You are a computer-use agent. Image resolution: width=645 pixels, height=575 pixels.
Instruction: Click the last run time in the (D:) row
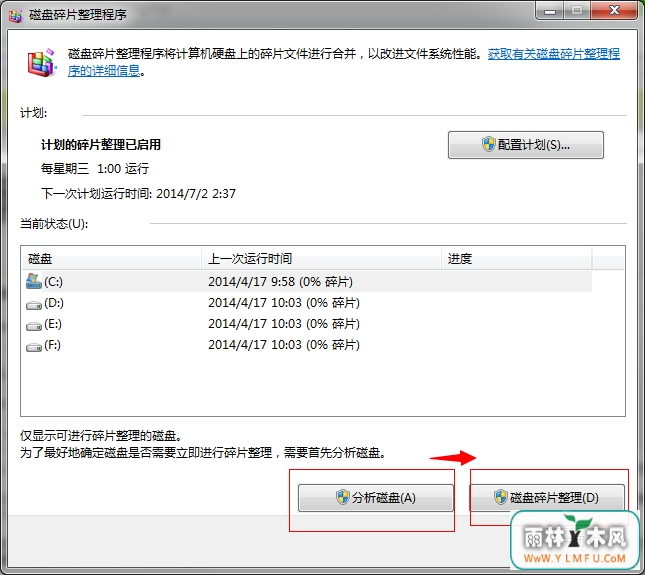pyautogui.click(x=284, y=303)
